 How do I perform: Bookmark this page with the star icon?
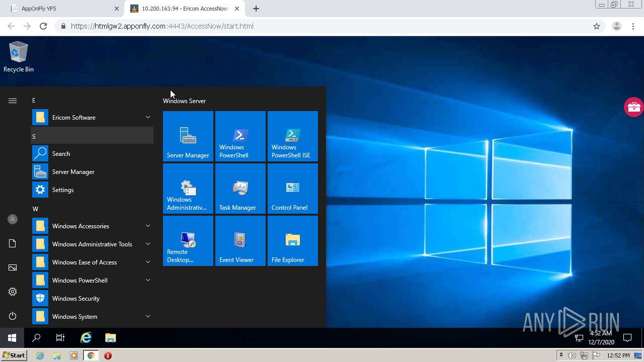(597, 26)
